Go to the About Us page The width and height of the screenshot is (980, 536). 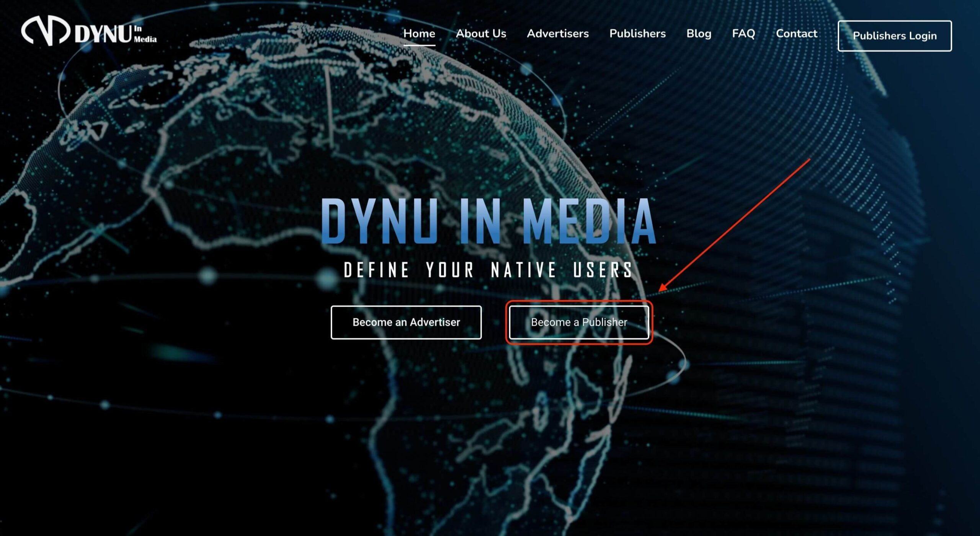pyautogui.click(x=481, y=34)
